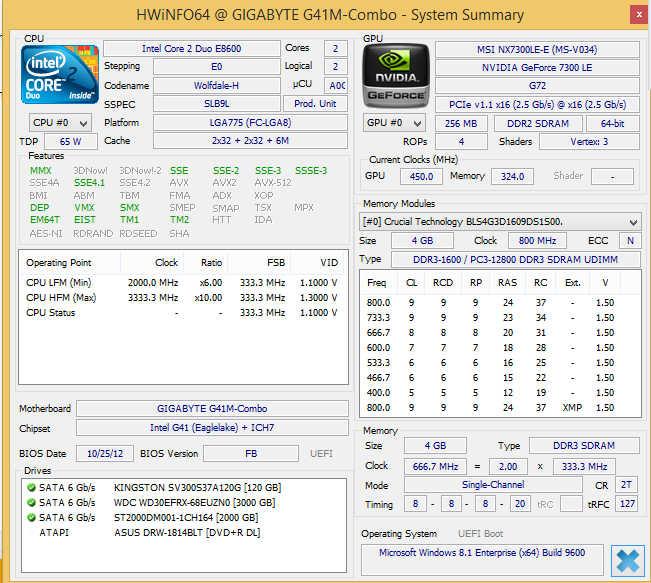Screen dimensions: 651x583
Task: Select the CPU HFM (Max) row
Action: click(x=182, y=298)
